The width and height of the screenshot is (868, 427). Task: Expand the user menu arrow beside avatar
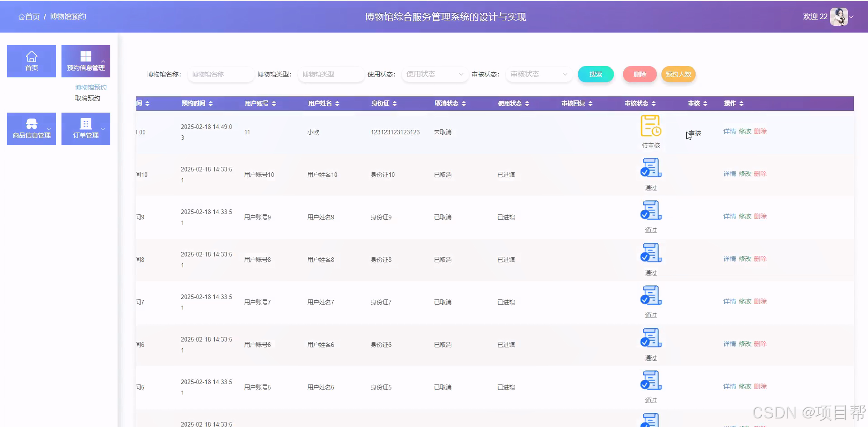tap(852, 17)
